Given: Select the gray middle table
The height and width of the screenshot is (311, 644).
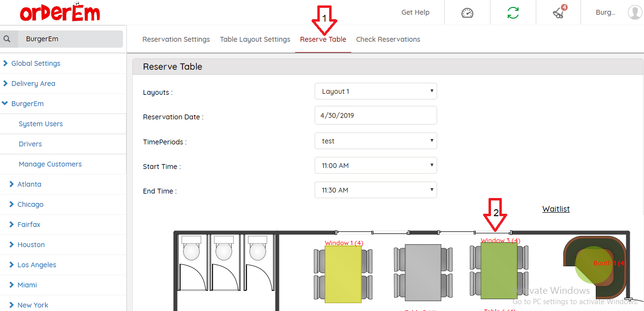Looking at the screenshot, I should tap(423, 273).
